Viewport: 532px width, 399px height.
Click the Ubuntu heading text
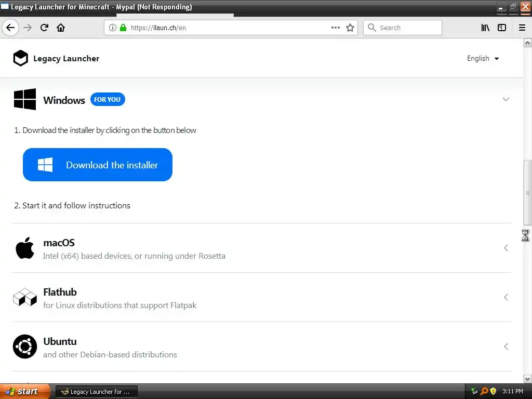pyautogui.click(x=60, y=341)
